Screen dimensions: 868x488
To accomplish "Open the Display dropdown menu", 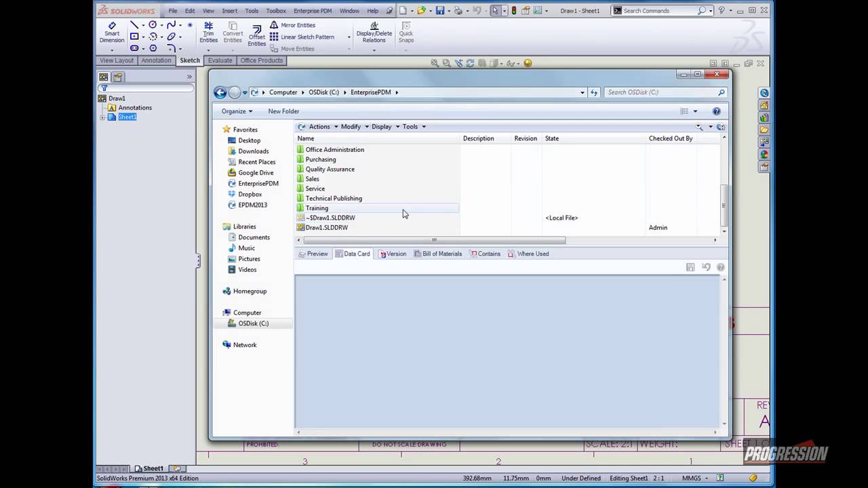I will tap(385, 127).
